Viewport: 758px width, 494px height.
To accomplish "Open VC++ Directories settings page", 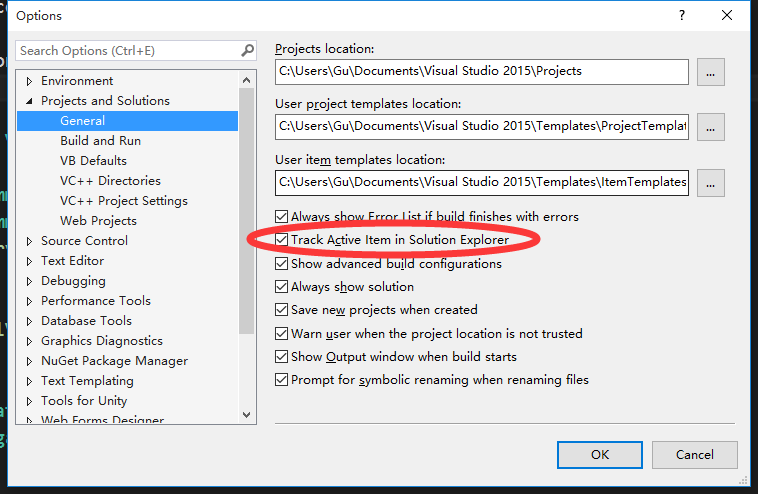I will click(110, 181).
